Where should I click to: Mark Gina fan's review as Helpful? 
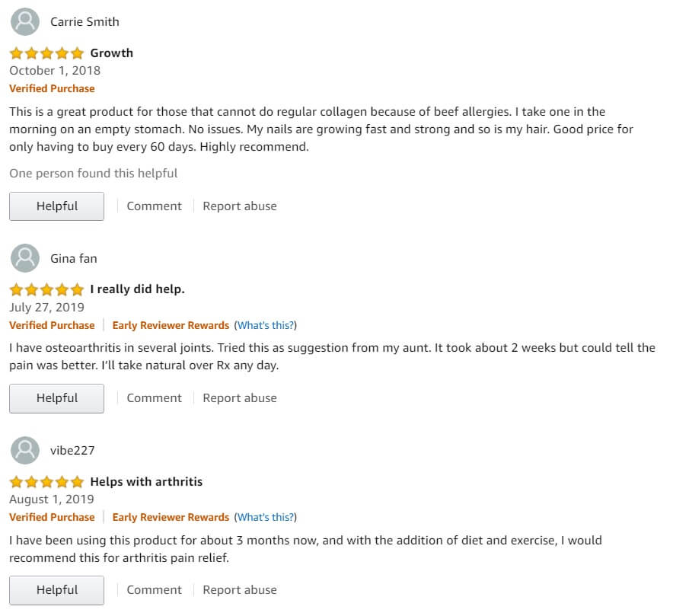coord(56,398)
